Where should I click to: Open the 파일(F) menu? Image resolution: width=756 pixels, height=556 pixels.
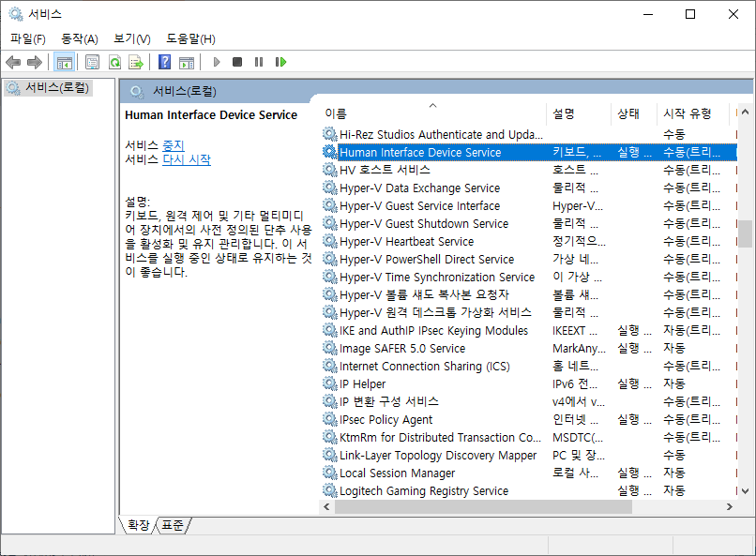pyautogui.click(x=28, y=38)
